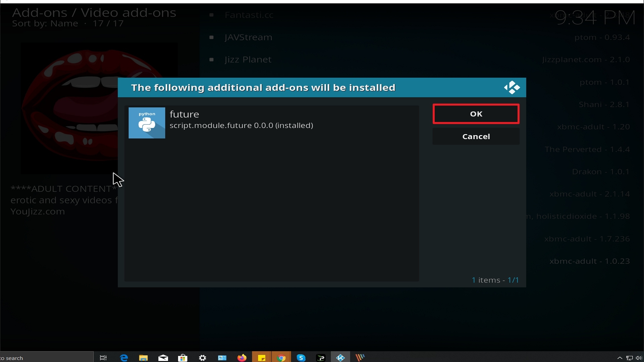This screenshot has width=644, height=362.
Task: Click the Add-ons / Video add-ons heading
Action: [94, 13]
